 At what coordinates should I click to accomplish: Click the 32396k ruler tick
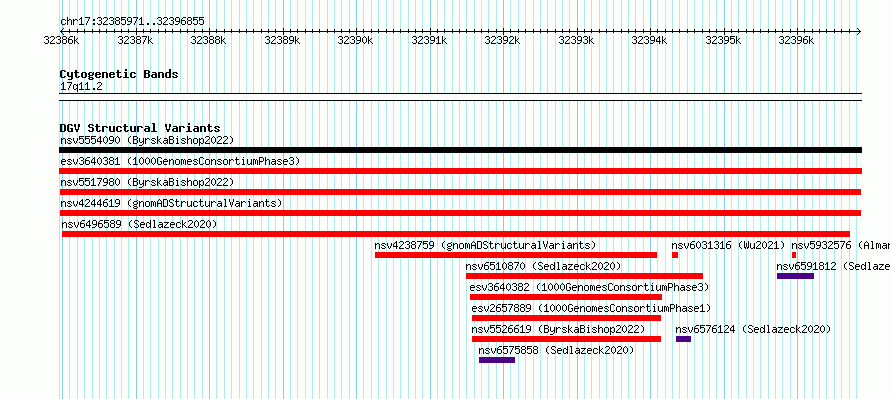(796, 40)
